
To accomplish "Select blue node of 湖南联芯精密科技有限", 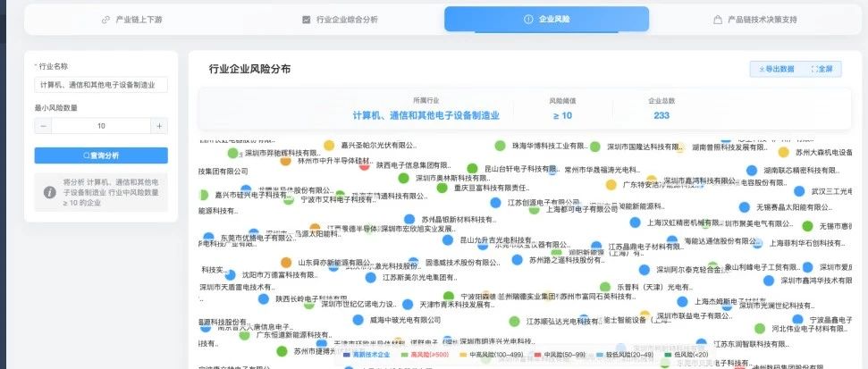I will click(x=752, y=171).
